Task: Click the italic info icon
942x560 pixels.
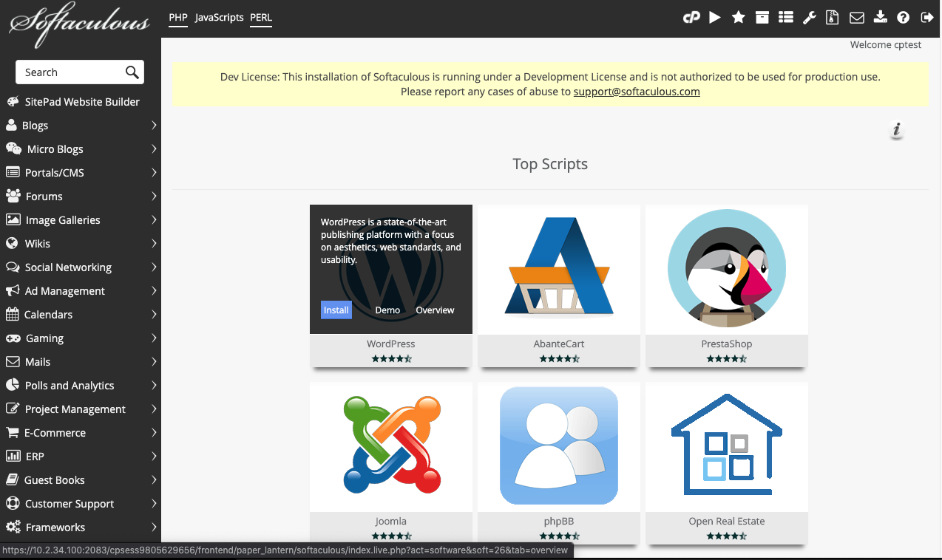Action: pyautogui.click(x=897, y=131)
